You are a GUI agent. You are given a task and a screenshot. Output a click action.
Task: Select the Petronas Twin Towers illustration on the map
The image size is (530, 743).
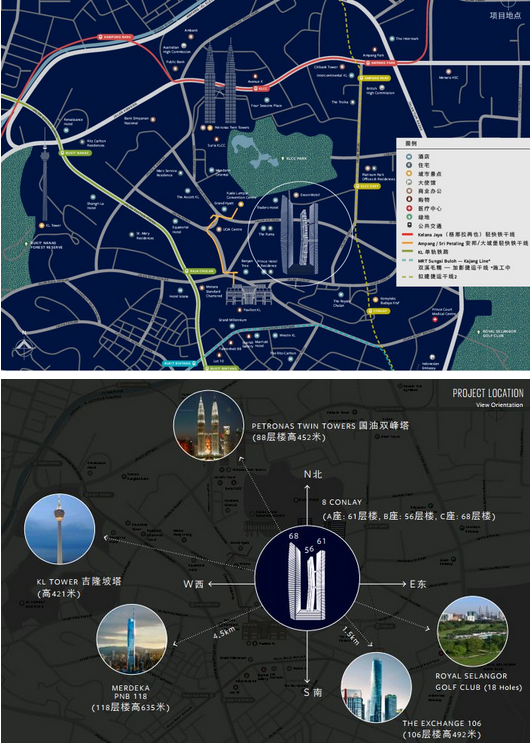(220, 83)
